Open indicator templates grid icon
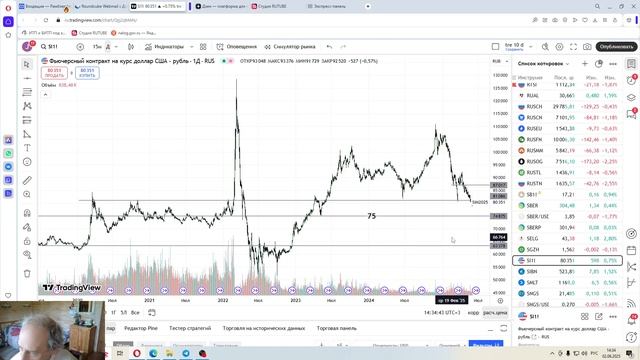 (203, 47)
